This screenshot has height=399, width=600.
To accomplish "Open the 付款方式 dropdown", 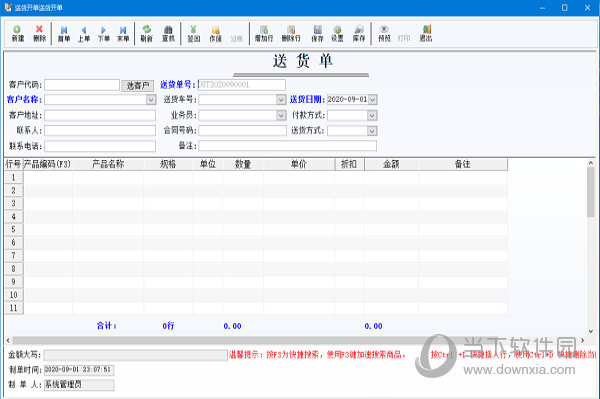I will [x=372, y=115].
